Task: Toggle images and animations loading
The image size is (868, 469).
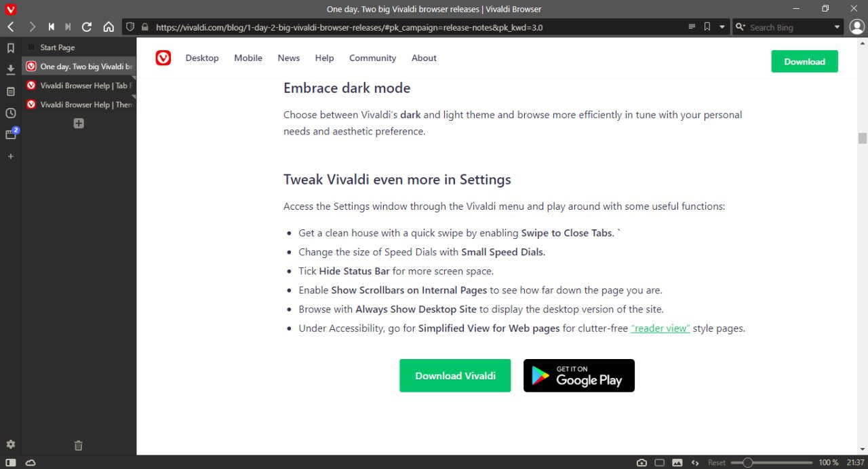Action: tap(677, 462)
